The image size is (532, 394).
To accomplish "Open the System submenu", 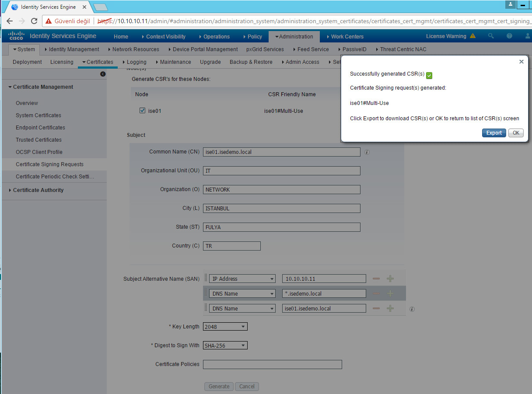I will 24,49.
